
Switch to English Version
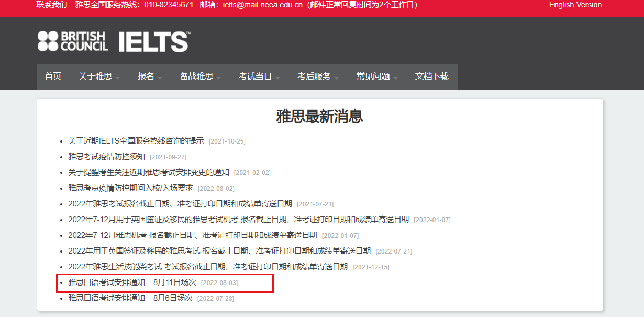tap(575, 5)
